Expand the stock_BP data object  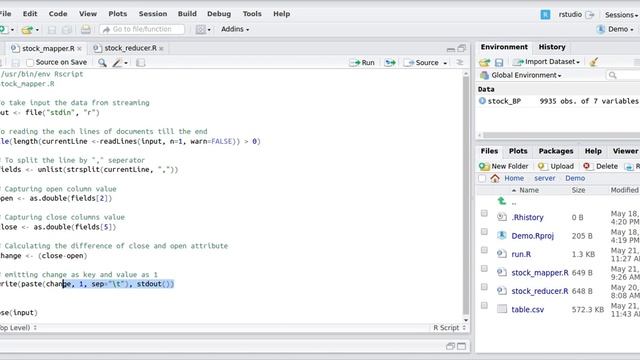[x=482, y=101]
